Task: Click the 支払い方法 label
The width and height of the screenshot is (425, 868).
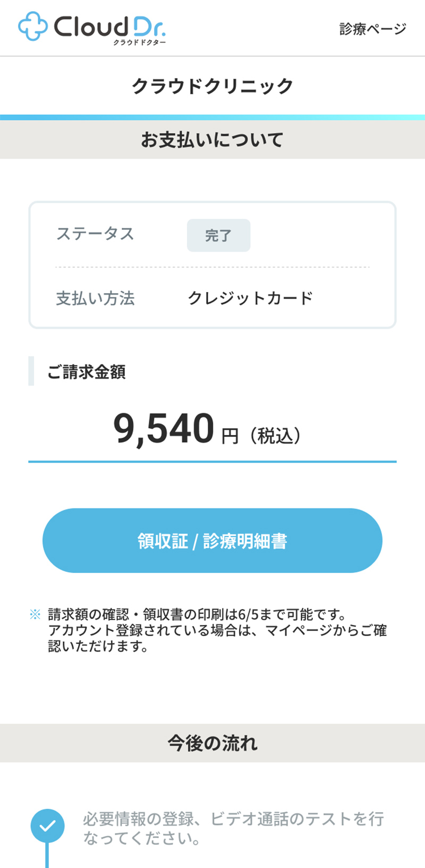Action: [x=96, y=298]
